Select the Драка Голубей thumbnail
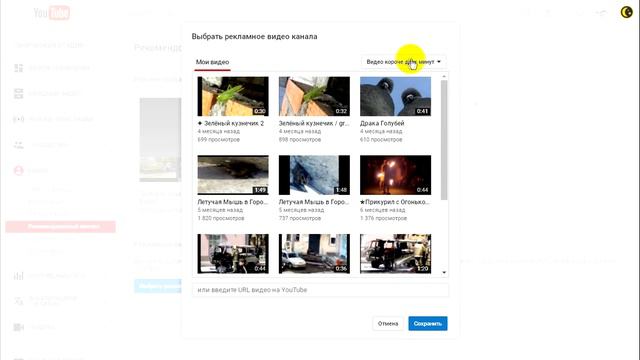This screenshot has width=640, height=360. pyautogui.click(x=396, y=96)
